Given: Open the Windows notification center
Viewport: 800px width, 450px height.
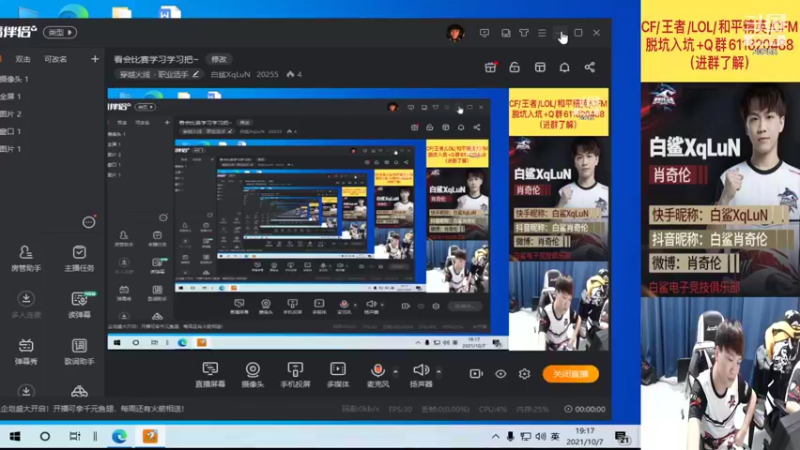Looking at the screenshot, I should 621,437.
